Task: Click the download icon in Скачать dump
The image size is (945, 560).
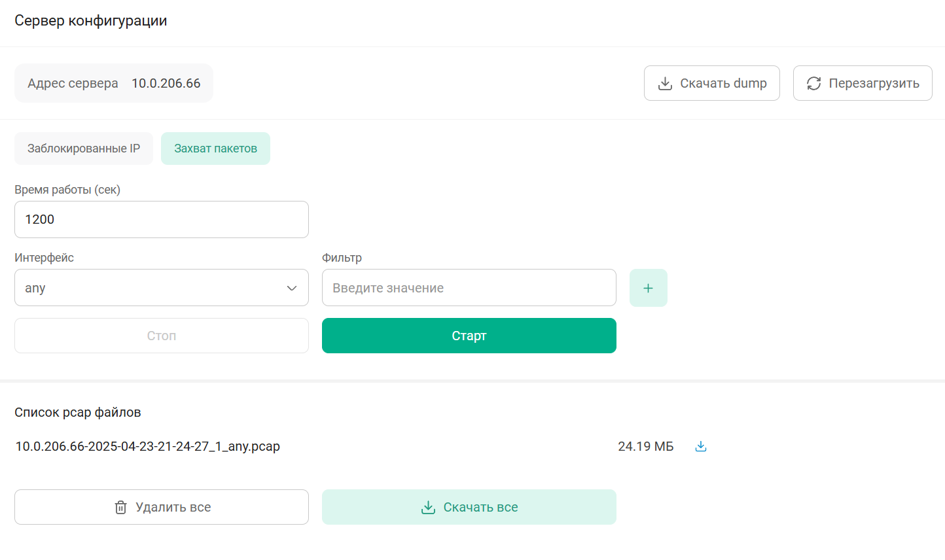Action: pyautogui.click(x=665, y=84)
